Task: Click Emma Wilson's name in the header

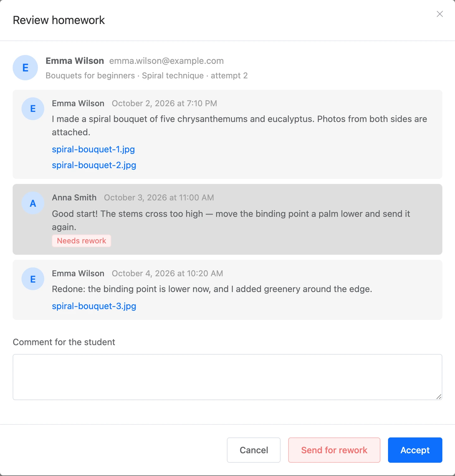Action: click(x=75, y=61)
